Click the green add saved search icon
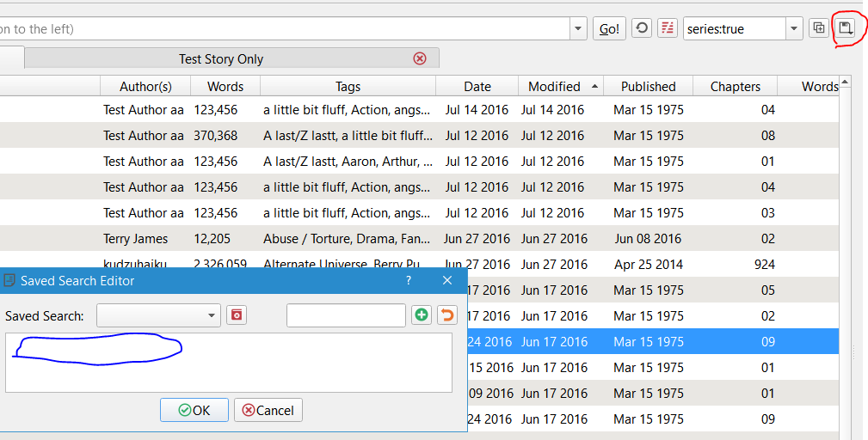The height and width of the screenshot is (440, 868). (422, 315)
